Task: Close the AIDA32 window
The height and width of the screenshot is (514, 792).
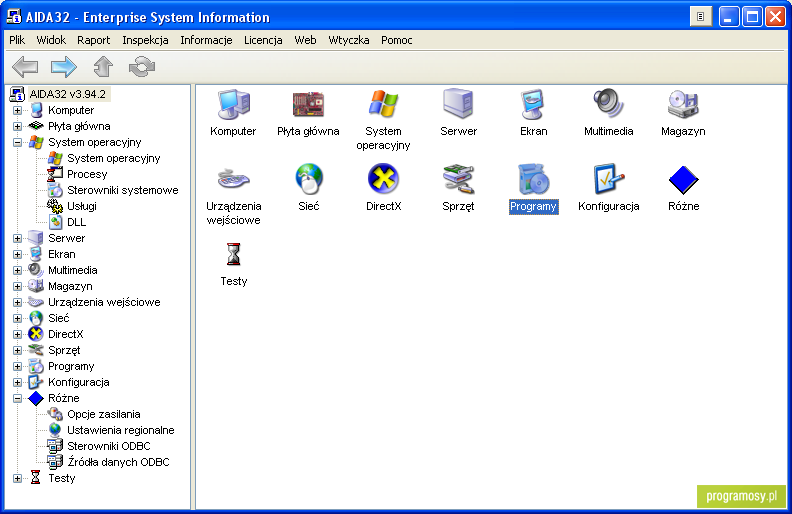Action: 775,17
